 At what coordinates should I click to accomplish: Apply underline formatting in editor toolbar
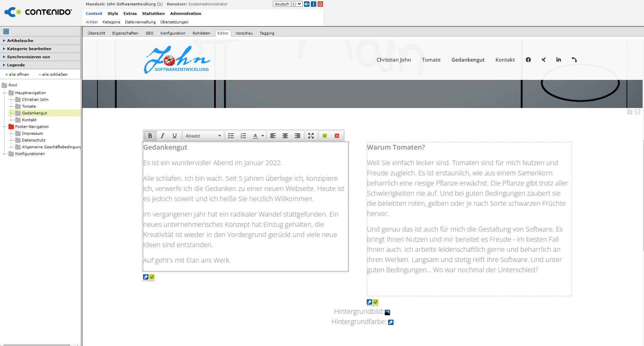[175, 136]
